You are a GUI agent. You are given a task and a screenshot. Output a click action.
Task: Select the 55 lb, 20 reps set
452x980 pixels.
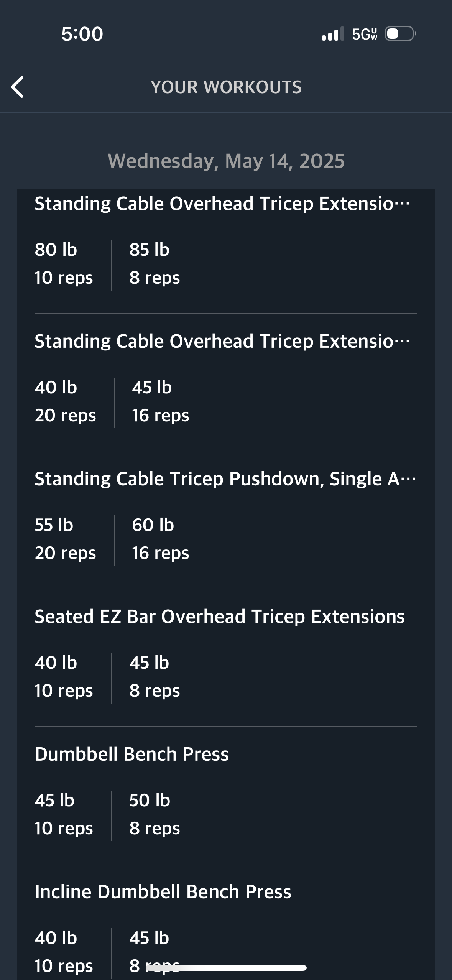pyautogui.click(x=65, y=539)
